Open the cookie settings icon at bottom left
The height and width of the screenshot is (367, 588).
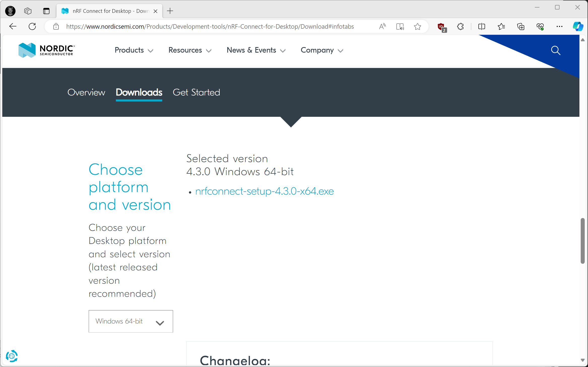[12, 356]
